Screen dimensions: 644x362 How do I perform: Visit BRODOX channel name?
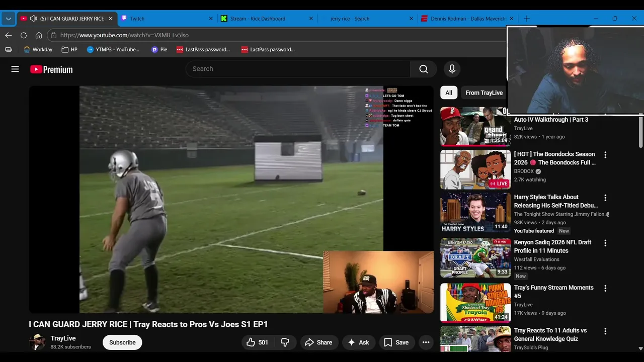(523, 171)
